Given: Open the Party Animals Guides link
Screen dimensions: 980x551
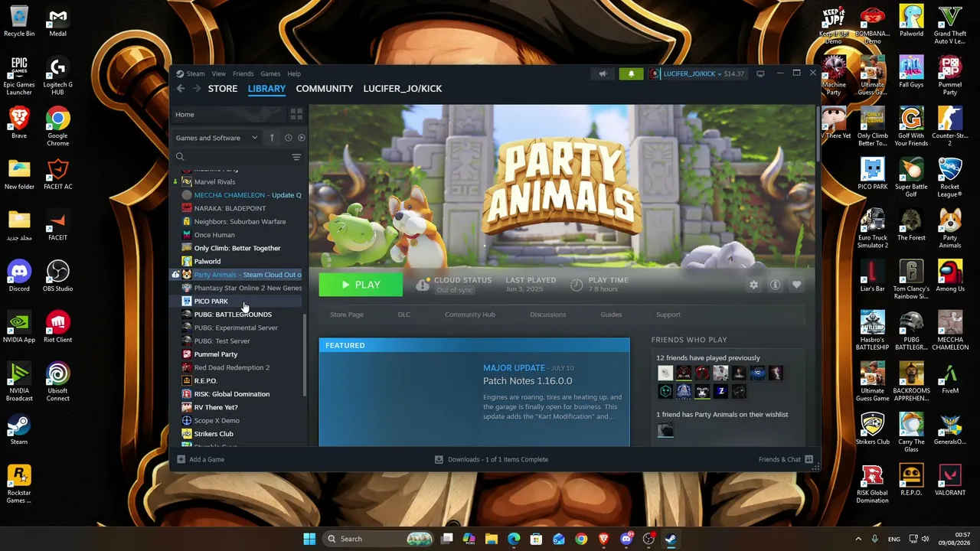Looking at the screenshot, I should (611, 315).
